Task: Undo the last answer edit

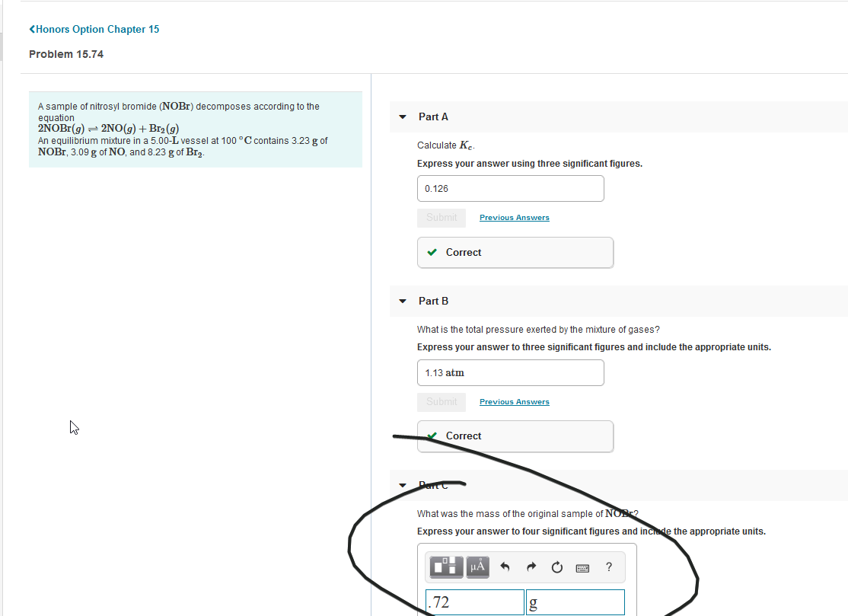Action: tap(506, 567)
